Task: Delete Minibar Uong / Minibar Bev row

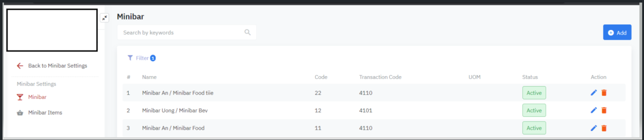Action: (604, 110)
